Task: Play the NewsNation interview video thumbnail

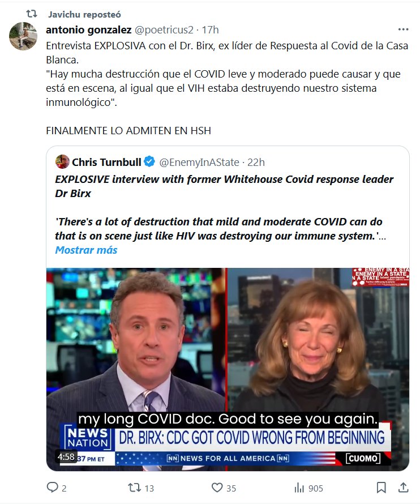Action: point(228,369)
